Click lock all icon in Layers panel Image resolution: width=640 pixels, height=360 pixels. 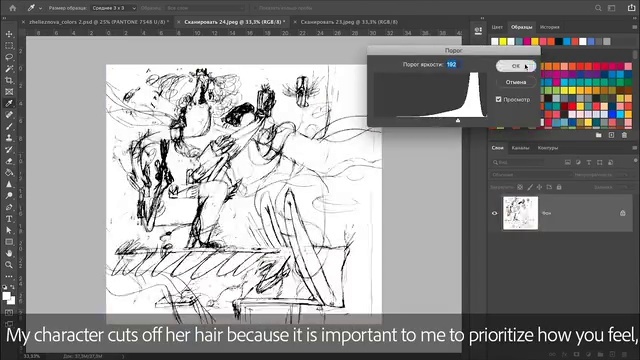559,187
